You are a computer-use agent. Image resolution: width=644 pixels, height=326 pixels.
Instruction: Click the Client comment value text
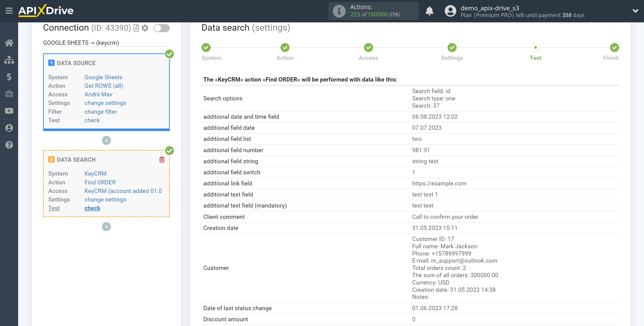point(446,217)
